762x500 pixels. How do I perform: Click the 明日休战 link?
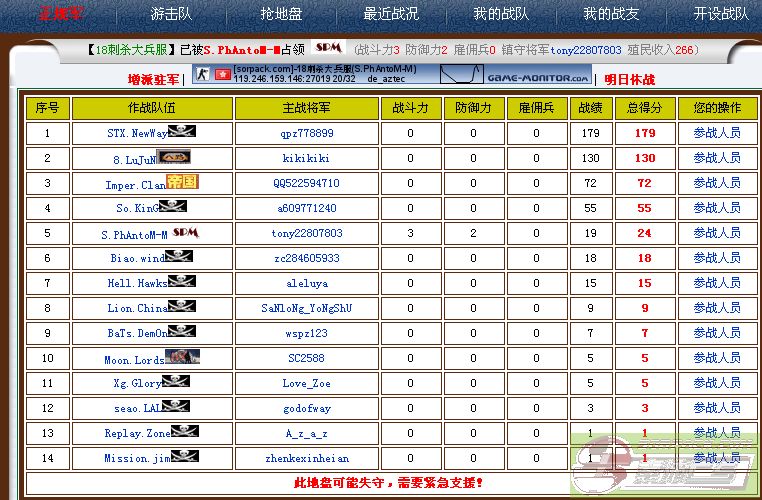pos(630,79)
